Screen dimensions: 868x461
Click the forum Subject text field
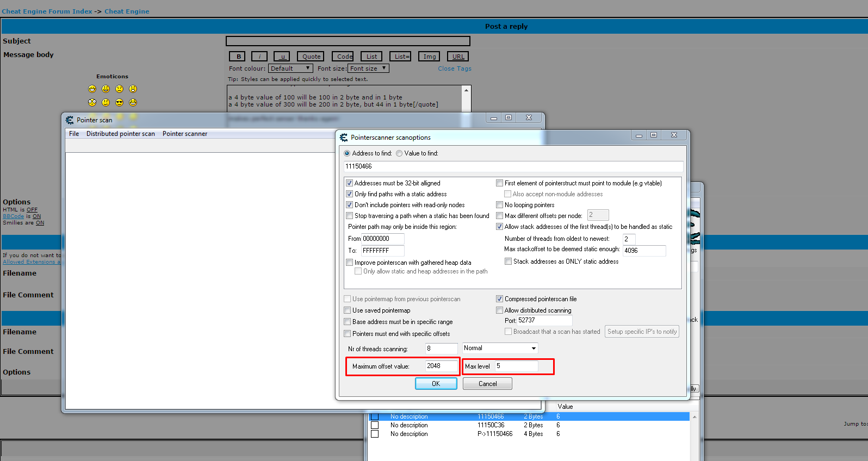(x=348, y=41)
